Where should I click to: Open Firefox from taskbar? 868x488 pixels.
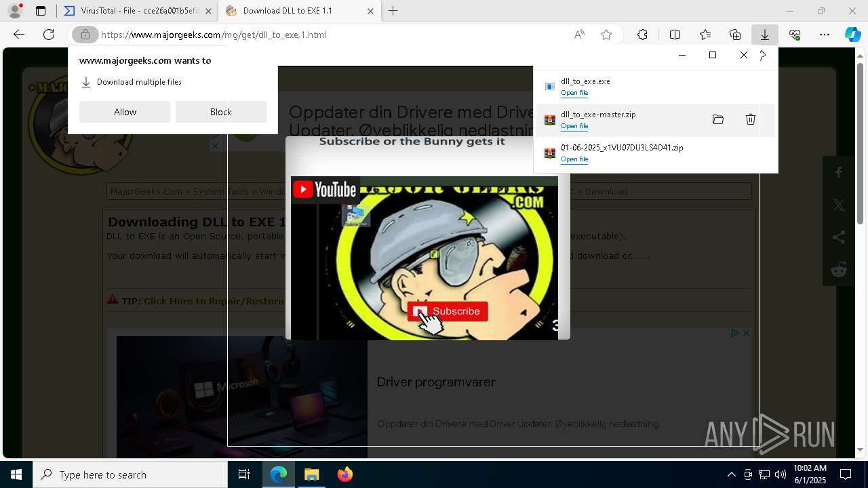tap(344, 474)
